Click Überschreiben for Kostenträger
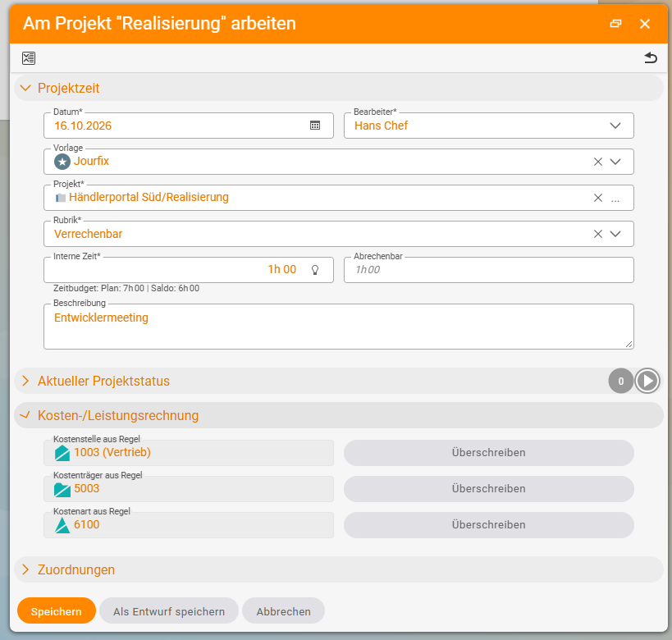Image resolution: width=672 pixels, height=640 pixels. tap(488, 489)
